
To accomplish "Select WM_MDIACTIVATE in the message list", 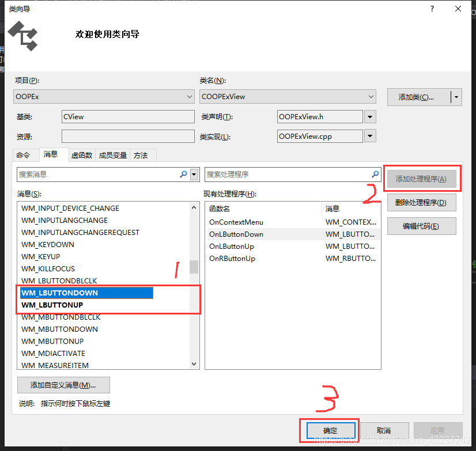I will pos(53,354).
